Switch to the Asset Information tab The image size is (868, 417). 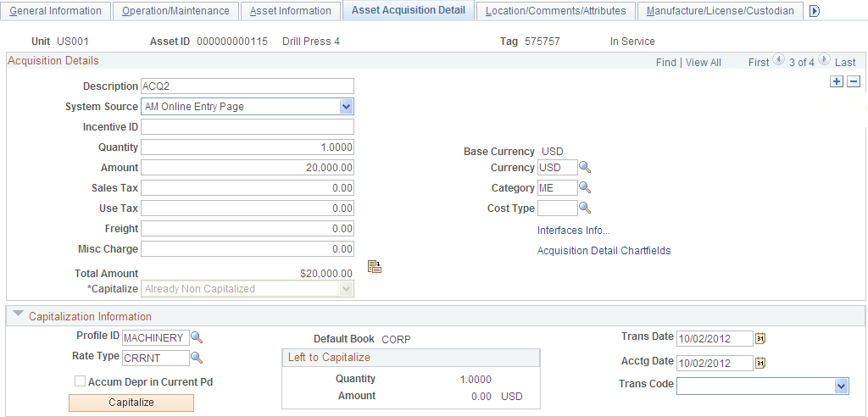[291, 10]
